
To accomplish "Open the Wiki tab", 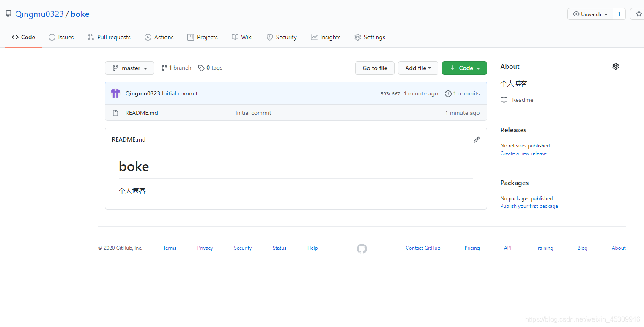I will 242,37.
